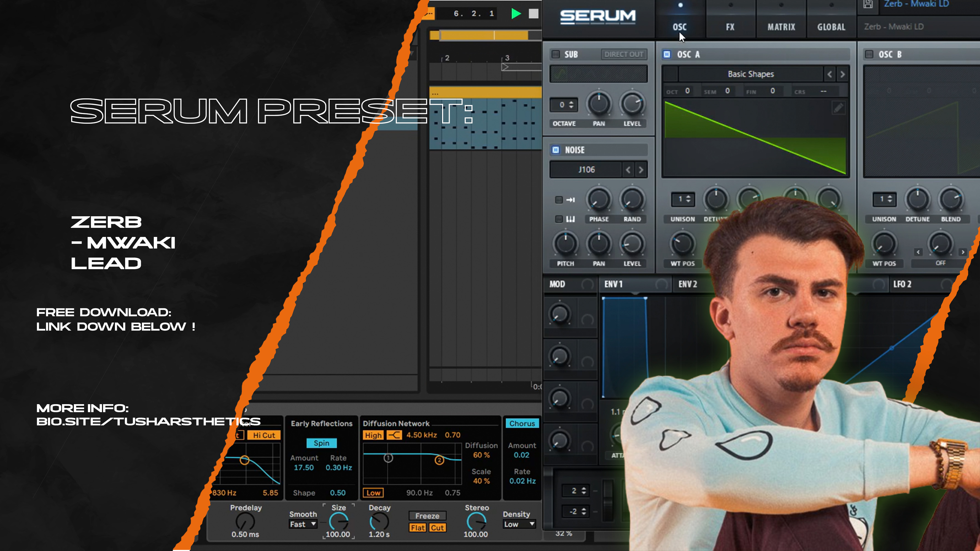The width and height of the screenshot is (980, 551).
Task: Toggle noise one-shot arrow checkbox
Action: click(x=558, y=200)
